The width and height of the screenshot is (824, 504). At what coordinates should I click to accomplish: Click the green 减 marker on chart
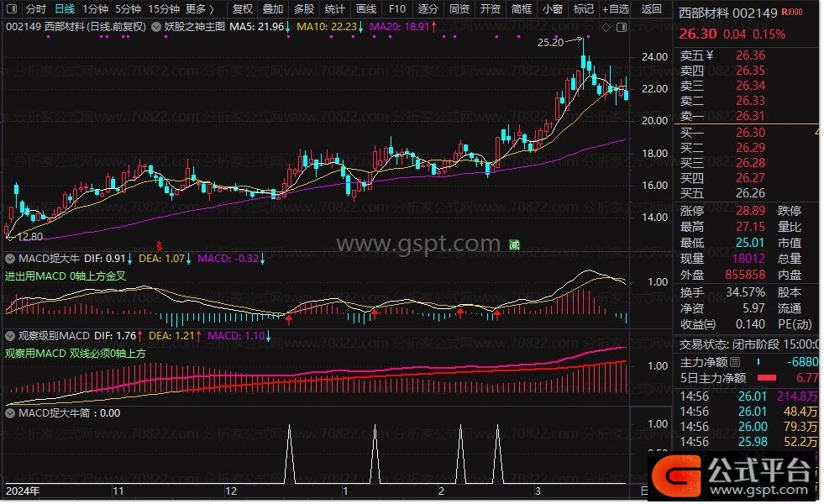(x=514, y=244)
